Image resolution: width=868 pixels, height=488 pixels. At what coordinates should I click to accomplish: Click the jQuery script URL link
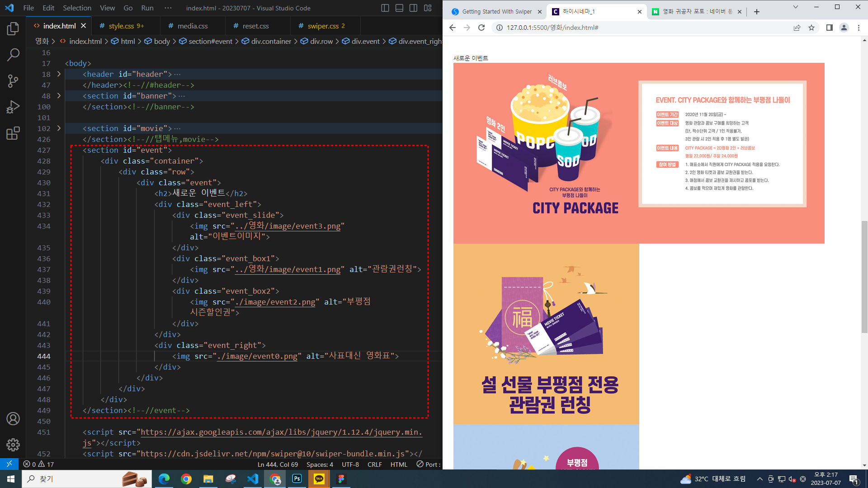[x=280, y=432]
